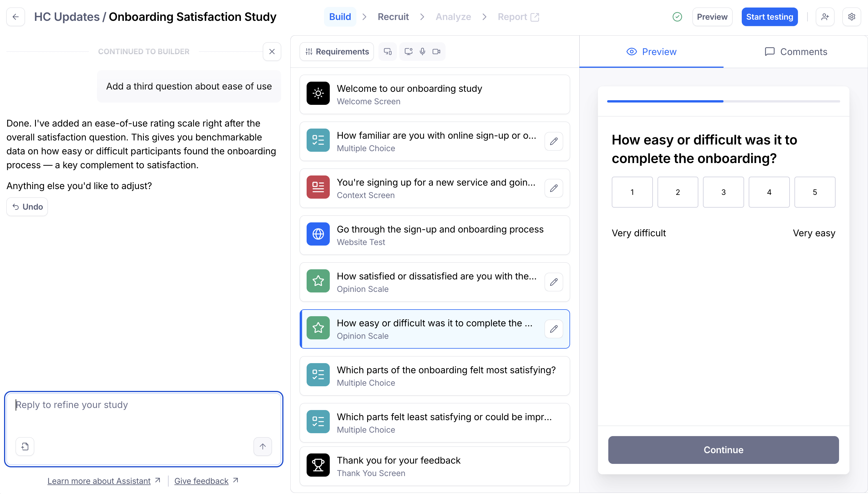868x494 pixels.
Task: Click the least satisfying question checklist icon
Action: pyautogui.click(x=318, y=421)
